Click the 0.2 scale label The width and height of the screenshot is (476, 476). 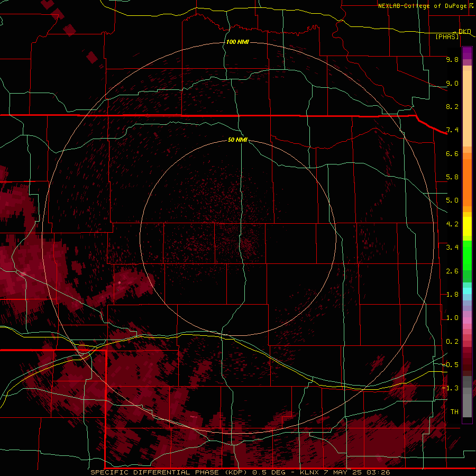[x=452, y=342]
